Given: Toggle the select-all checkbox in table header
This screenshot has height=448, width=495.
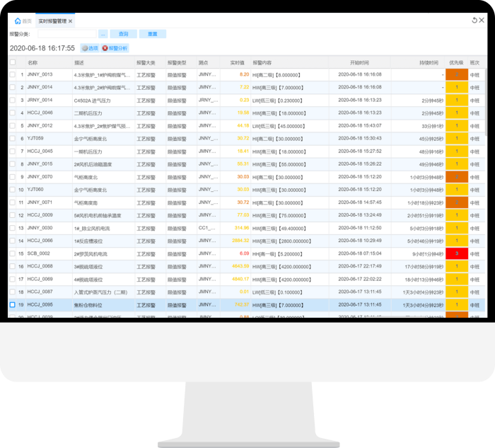Looking at the screenshot, I should (x=12, y=62).
